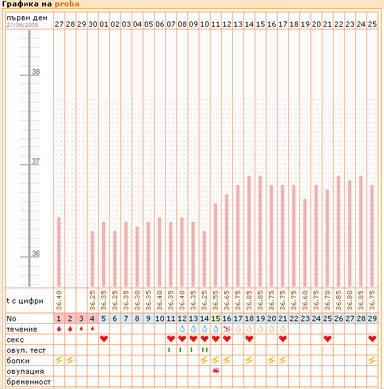
Task: Select the 38 mark on the thermometer scale
Action: click(x=35, y=72)
